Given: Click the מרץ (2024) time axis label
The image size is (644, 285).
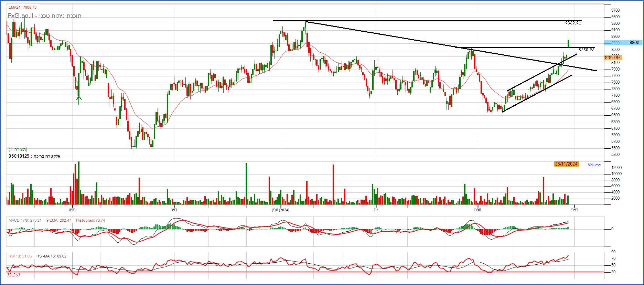Looking at the screenshot, I should [280, 210].
